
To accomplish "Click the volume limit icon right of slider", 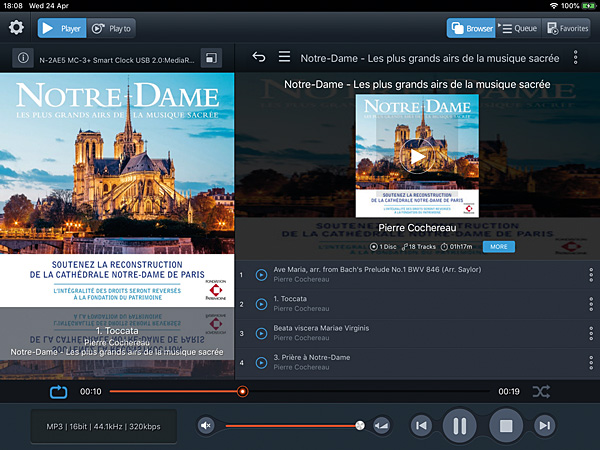I will tap(382, 426).
